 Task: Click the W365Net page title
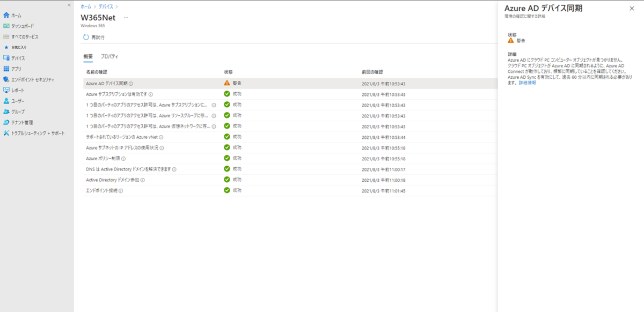tap(98, 17)
